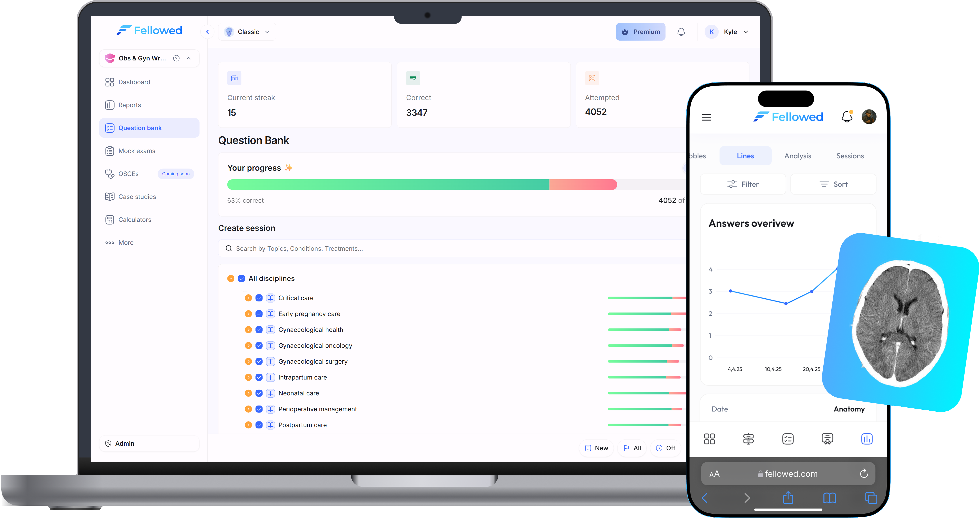Tap the reports chart icon in phone bottom bar
This screenshot has width=980, height=518.
point(867,439)
